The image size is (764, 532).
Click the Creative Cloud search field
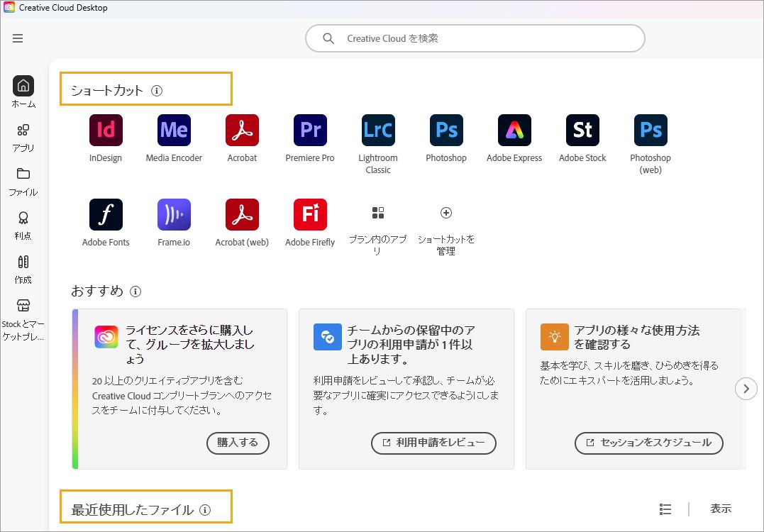pyautogui.click(x=475, y=38)
